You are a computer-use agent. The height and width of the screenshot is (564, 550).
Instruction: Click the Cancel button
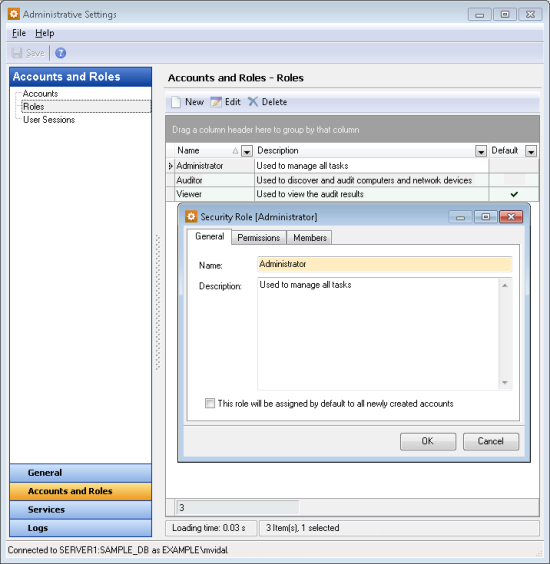coord(491,441)
